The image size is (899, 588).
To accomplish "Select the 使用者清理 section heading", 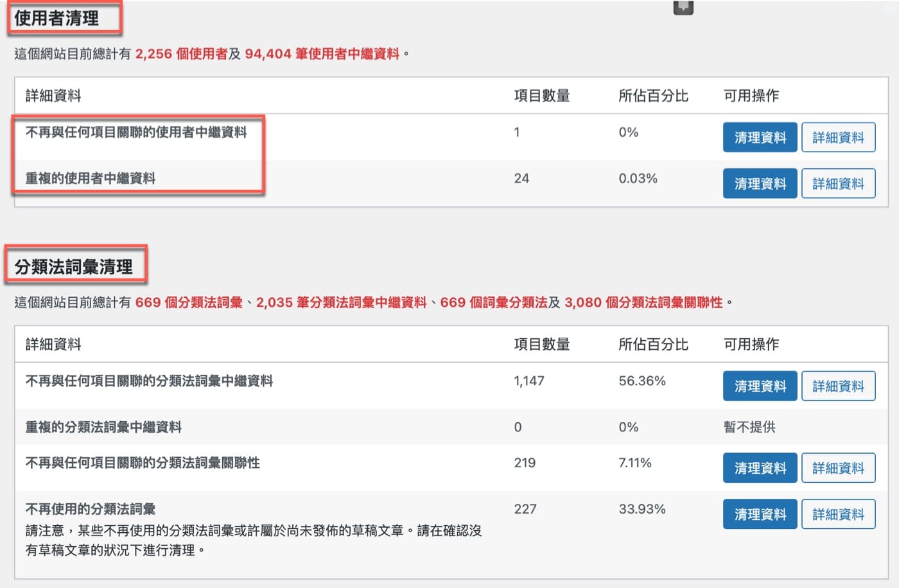I will 57,18.
